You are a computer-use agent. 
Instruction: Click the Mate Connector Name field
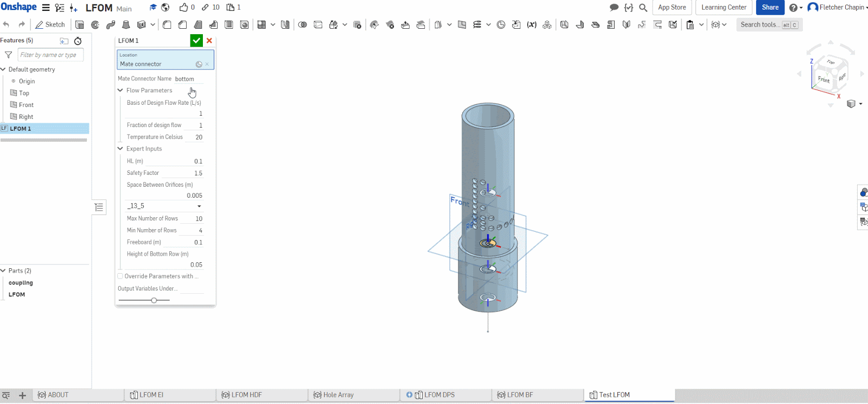[189, 79]
